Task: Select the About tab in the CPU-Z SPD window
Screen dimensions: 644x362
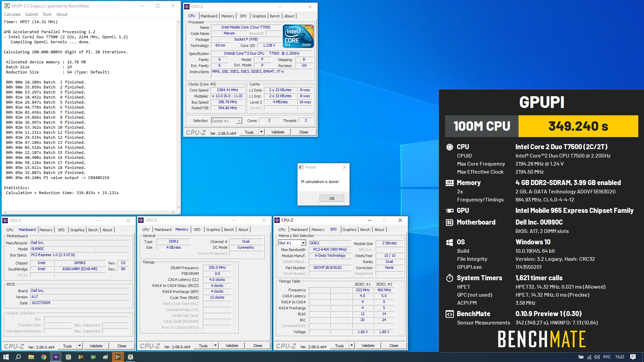Action: click(x=379, y=230)
